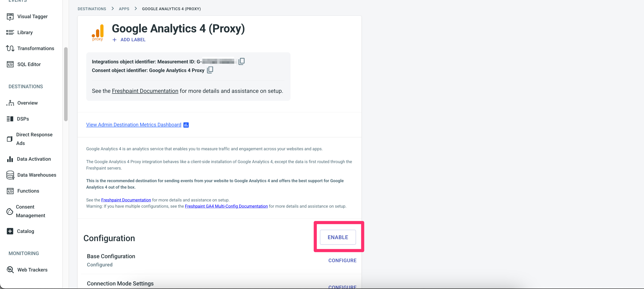This screenshot has width=644, height=289.
Task: Copy the Measurement ID identifier
Action: (x=241, y=61)
